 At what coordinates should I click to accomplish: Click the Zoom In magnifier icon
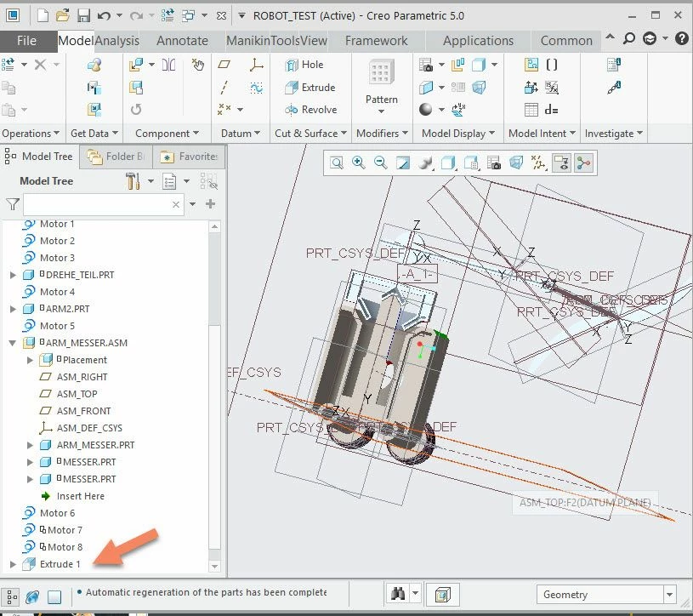pos(358,163)
